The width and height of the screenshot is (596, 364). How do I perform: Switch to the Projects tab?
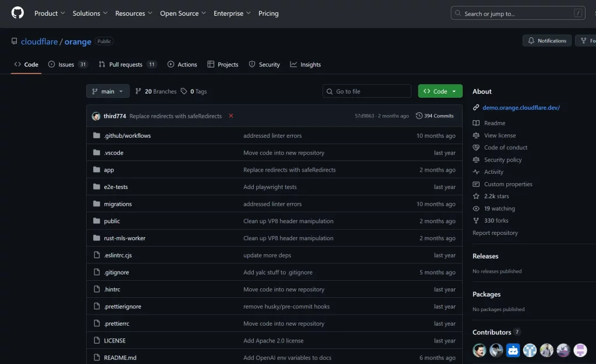click(223, 65)
